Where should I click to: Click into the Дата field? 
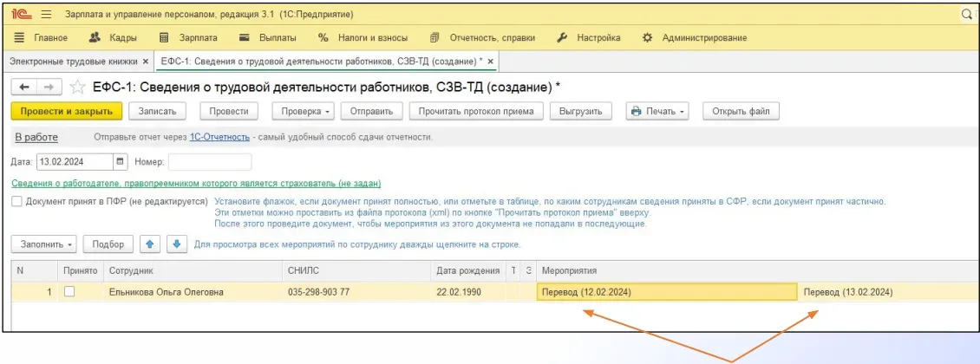75,162
